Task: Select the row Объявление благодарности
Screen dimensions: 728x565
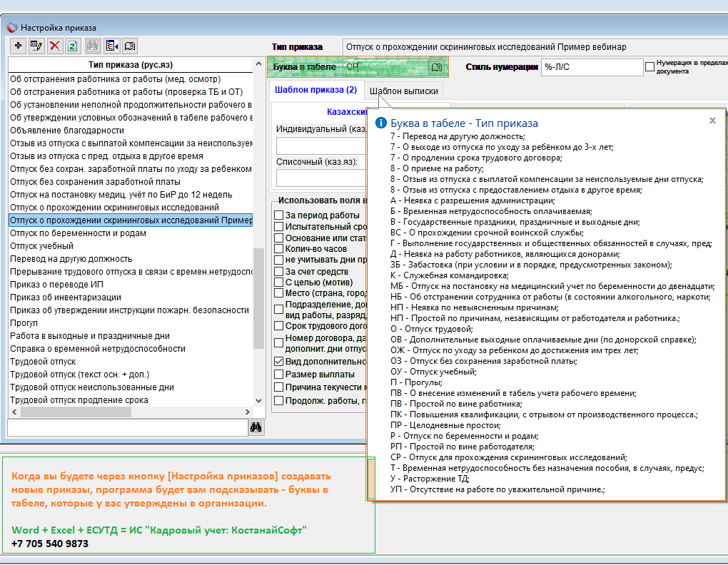Action: coord(131,131)
